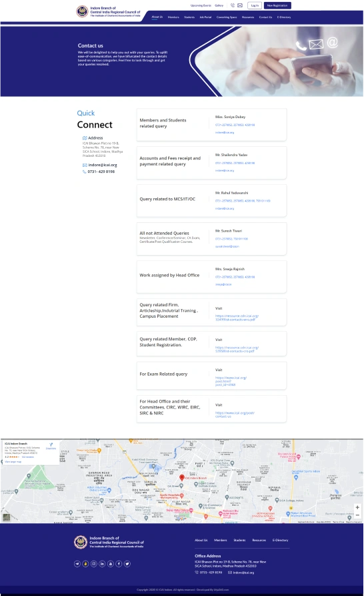The width and height of the screenshot is (364, 596).
Task: Open the Instagram icon in footer
Action: pyautogui.click(x=94, y=564)
